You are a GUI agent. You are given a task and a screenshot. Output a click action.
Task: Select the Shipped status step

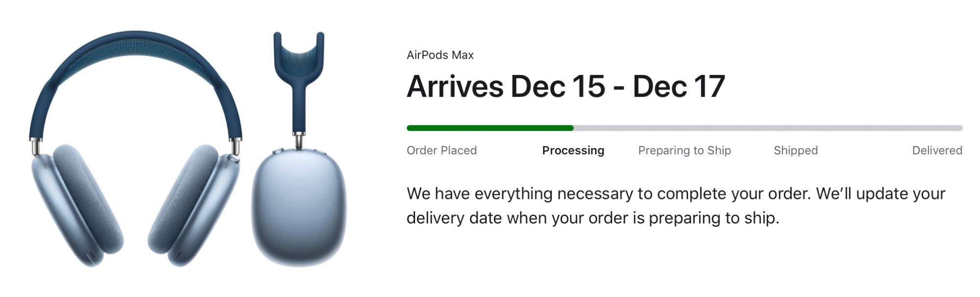[796, 150]
